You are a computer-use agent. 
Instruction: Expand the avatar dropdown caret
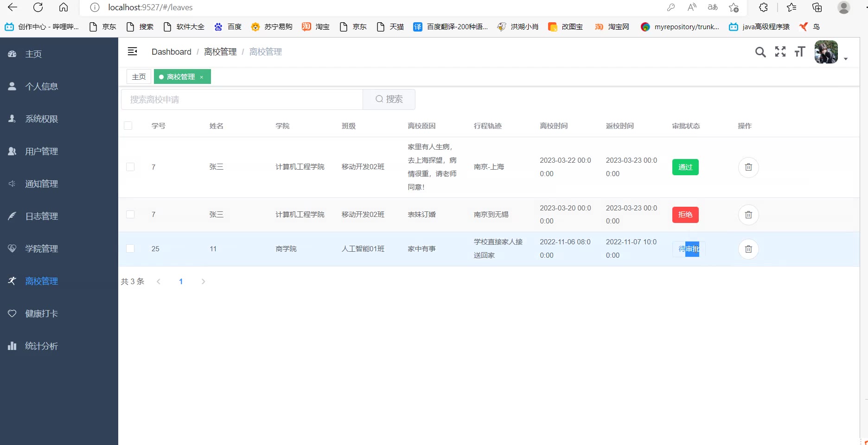tap(846, 59)
